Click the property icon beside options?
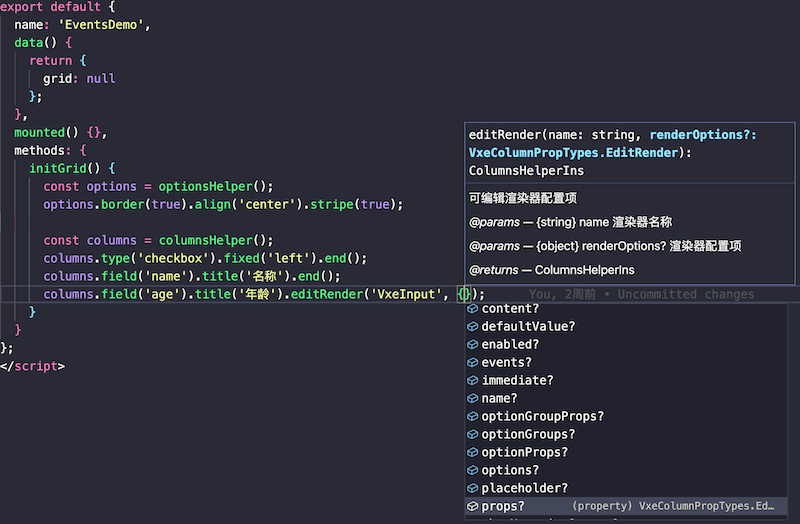This screenshot has height=524, width=800. (x=472, y=470)
